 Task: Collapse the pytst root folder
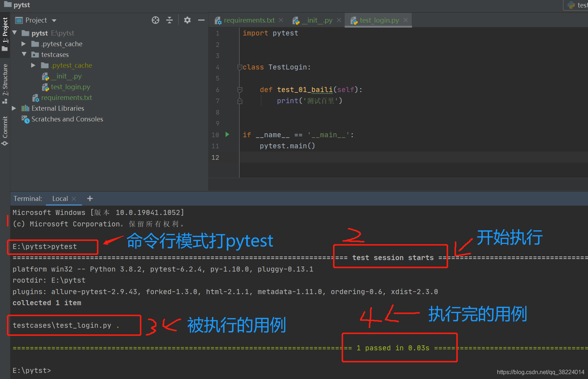click(x=15, y=33)
